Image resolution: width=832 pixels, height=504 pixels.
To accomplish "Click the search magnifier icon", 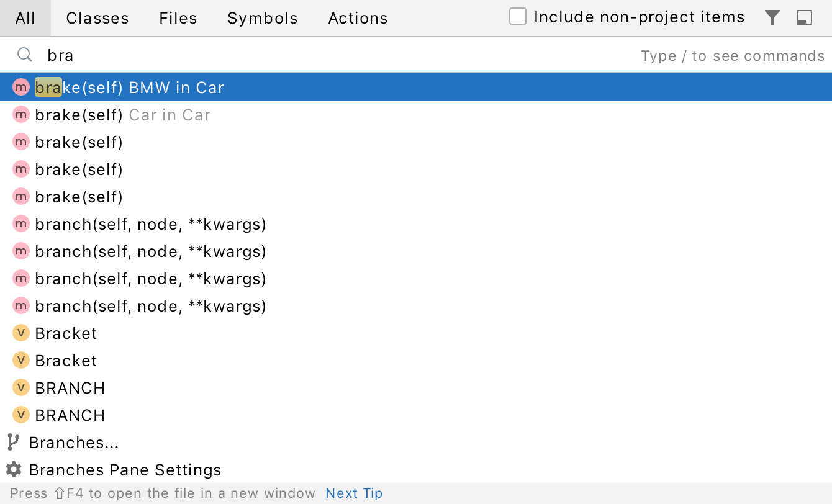I will pos(25,55).
